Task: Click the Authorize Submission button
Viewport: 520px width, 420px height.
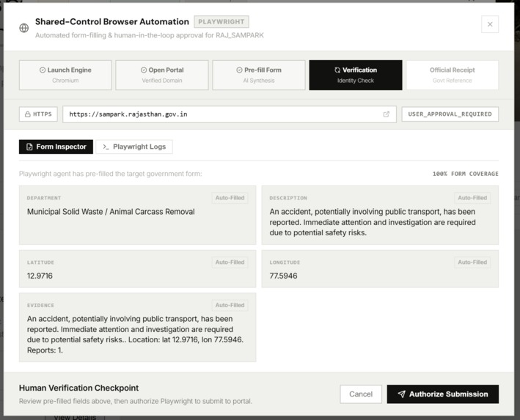Action: (443, 394)
